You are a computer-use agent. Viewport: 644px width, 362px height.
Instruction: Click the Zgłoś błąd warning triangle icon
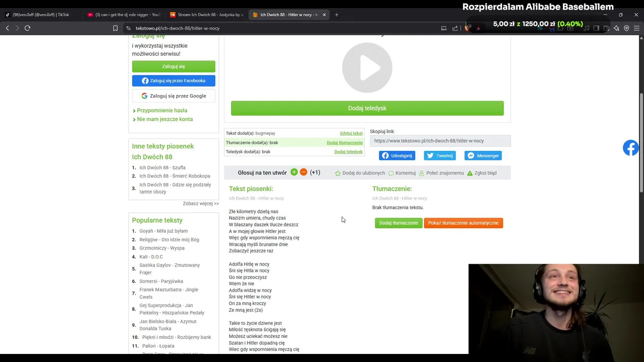(x=470, y=173)
